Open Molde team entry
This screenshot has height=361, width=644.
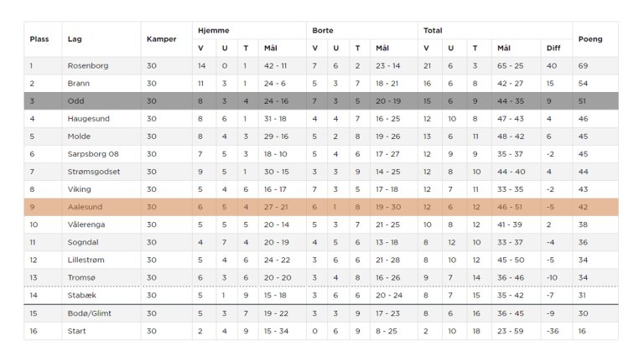click(x=79, y=137)
